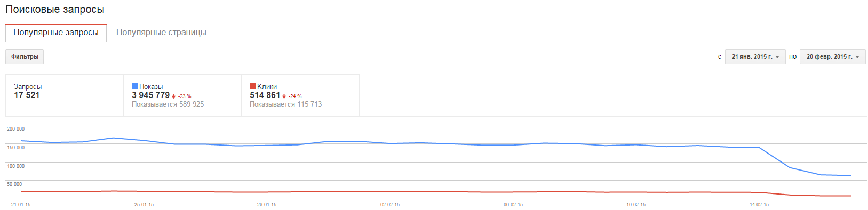Click the 25.01.15 date on chart axis

(144, 205)
